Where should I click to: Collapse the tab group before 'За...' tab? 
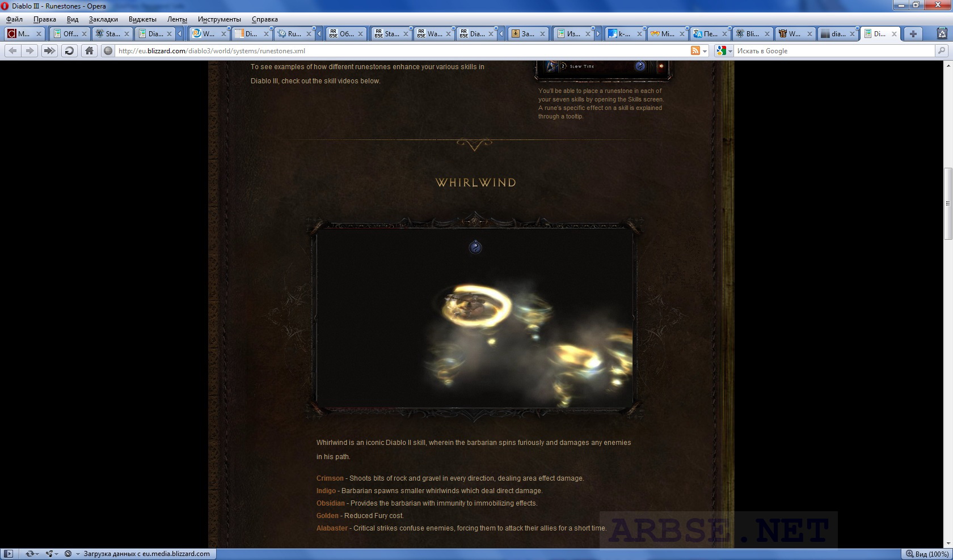(501, 33)
